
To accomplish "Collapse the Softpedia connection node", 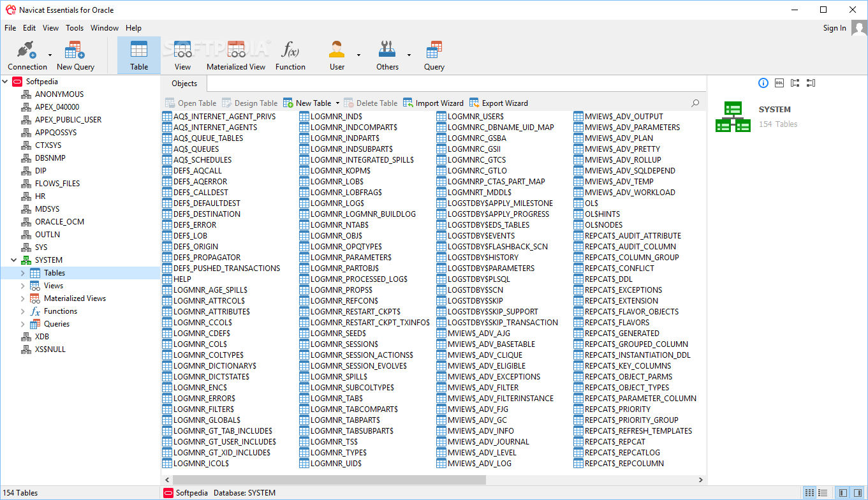I will pos(5,82).
